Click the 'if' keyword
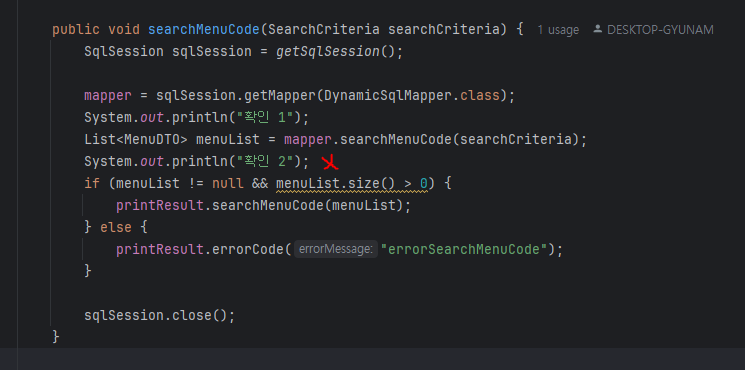 [92, 183]
